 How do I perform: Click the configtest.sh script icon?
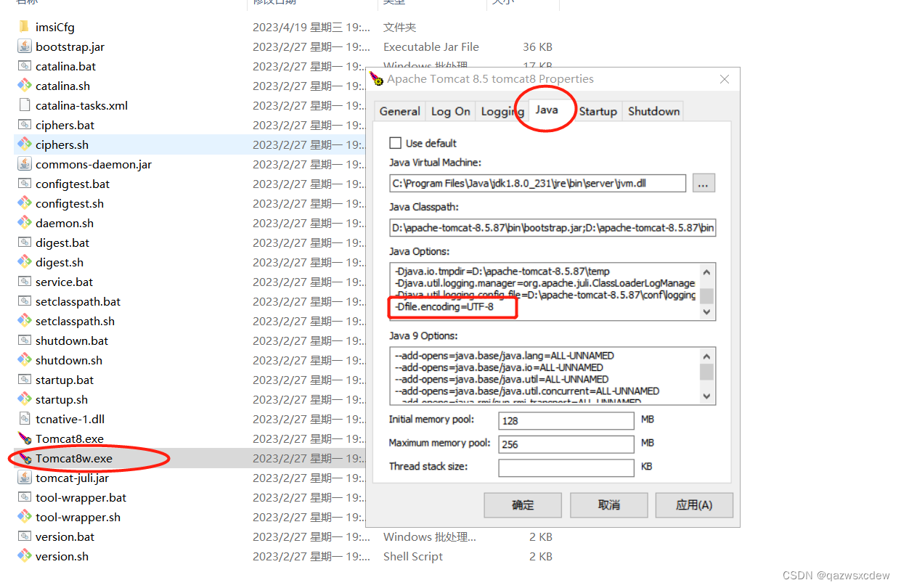tap(25, 203)
